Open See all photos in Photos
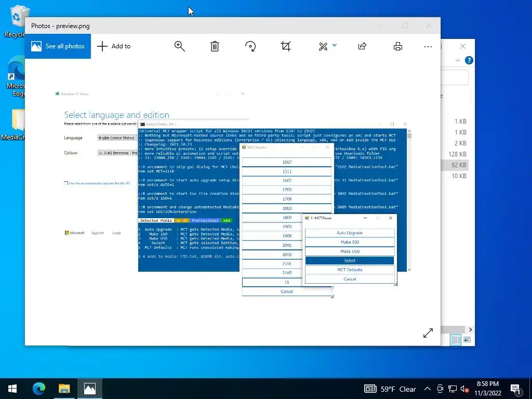This screenshot has height=399, width=532. 58,46
